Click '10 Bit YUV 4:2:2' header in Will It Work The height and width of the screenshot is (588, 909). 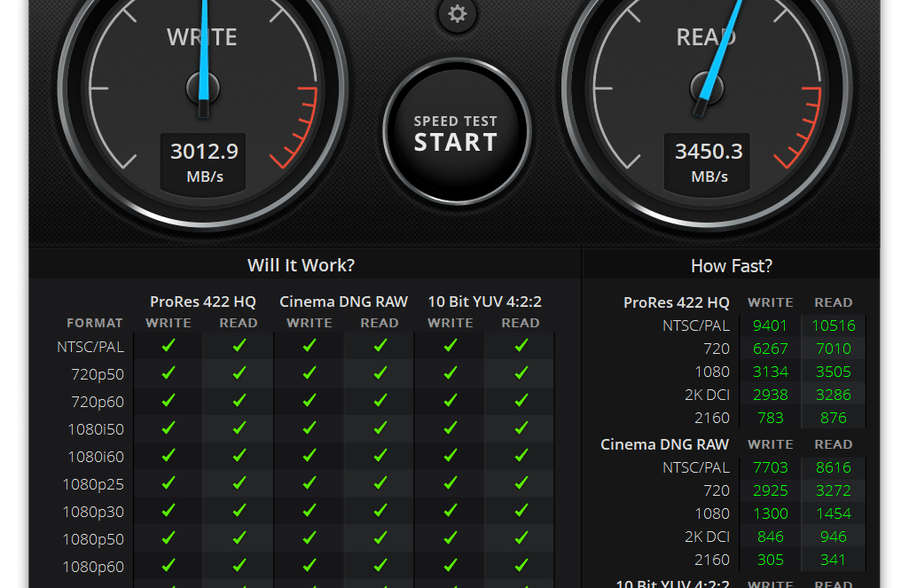point(484,302)
